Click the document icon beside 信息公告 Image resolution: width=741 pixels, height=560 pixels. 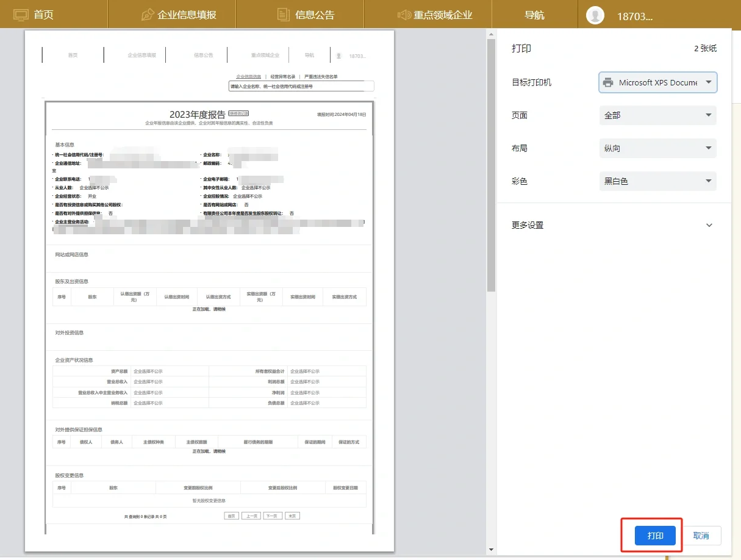tap(283, 15)
